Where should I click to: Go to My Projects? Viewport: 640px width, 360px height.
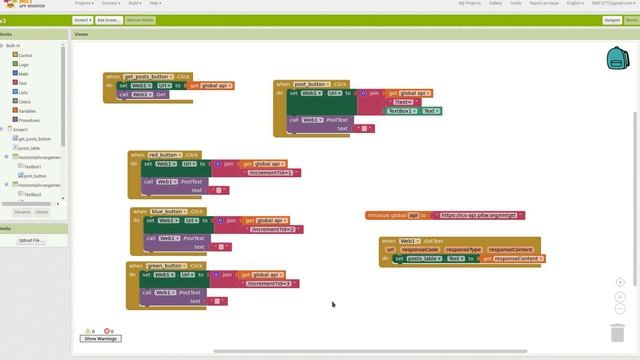[x=470, y=3]
